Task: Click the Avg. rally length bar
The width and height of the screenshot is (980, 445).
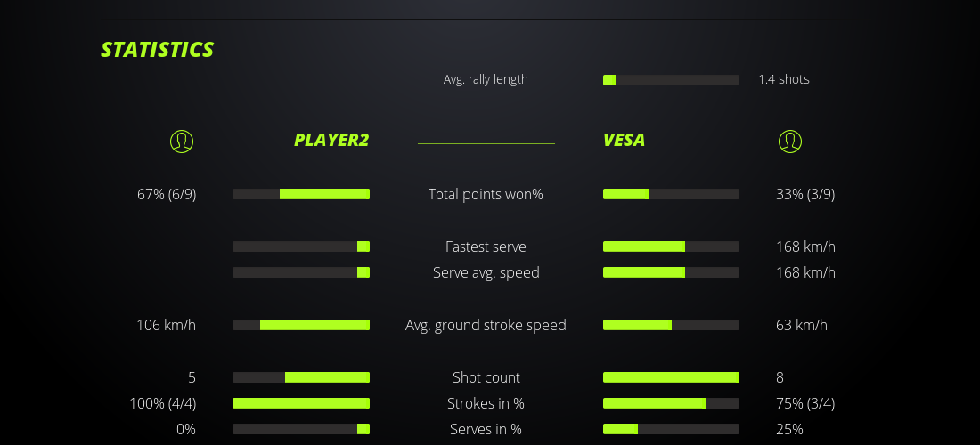Action: pyautogui.click(x=671, y=80)
